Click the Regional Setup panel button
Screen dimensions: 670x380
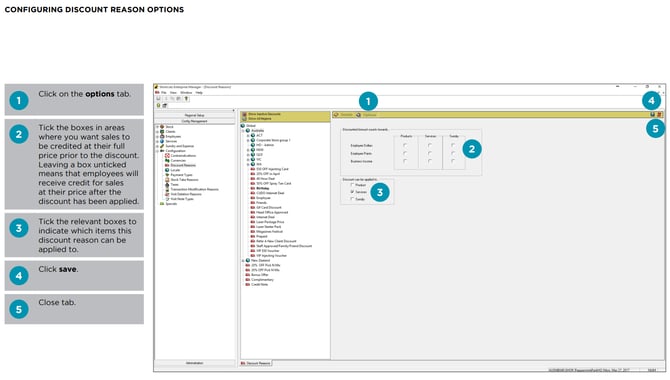point(194,115)
